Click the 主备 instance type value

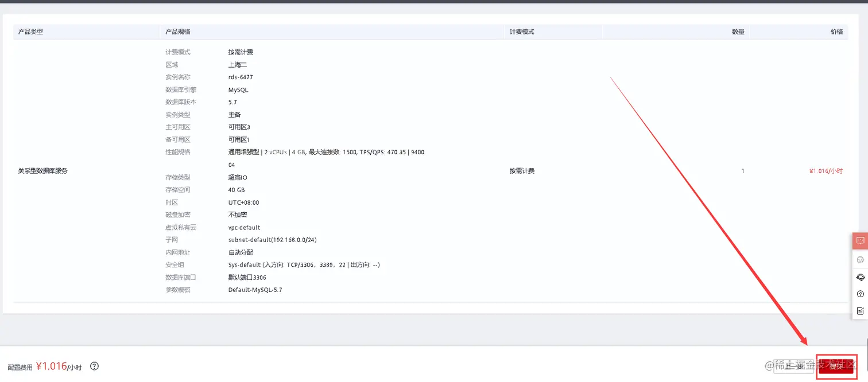click(x=234, y=115)
